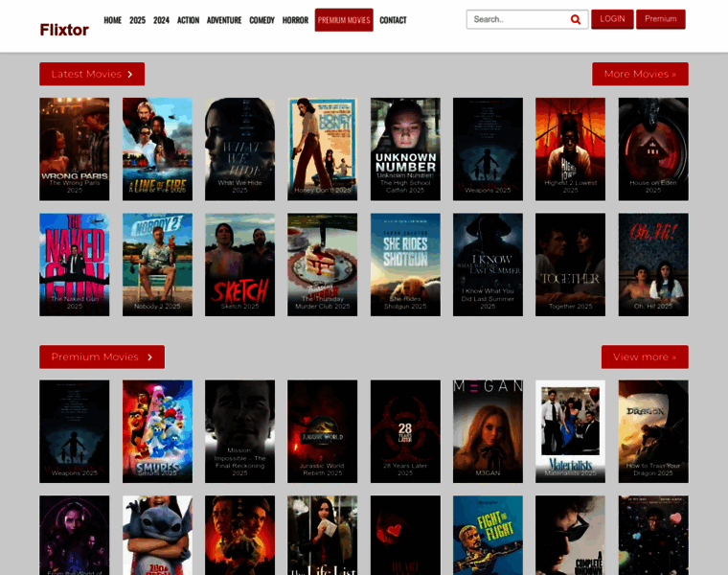Screen dimensions: 728x575
Task: Open M3GAN poster
Action: (x=488, y=431)
